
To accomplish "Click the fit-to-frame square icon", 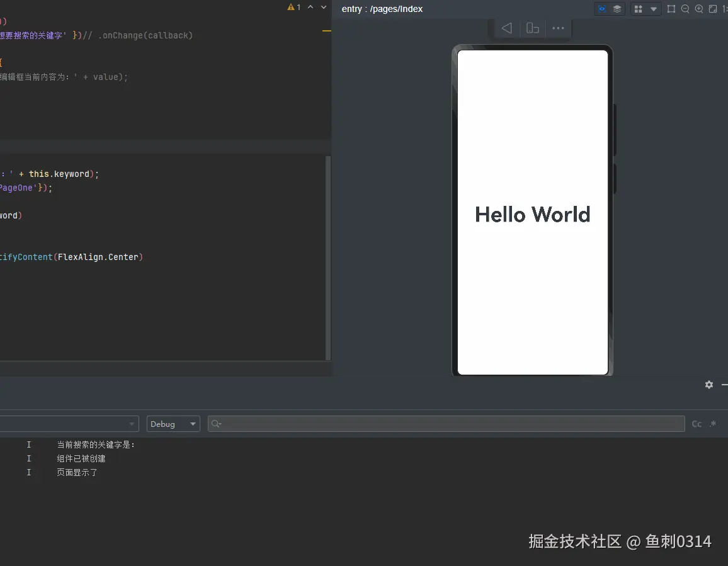I will 671,9.
